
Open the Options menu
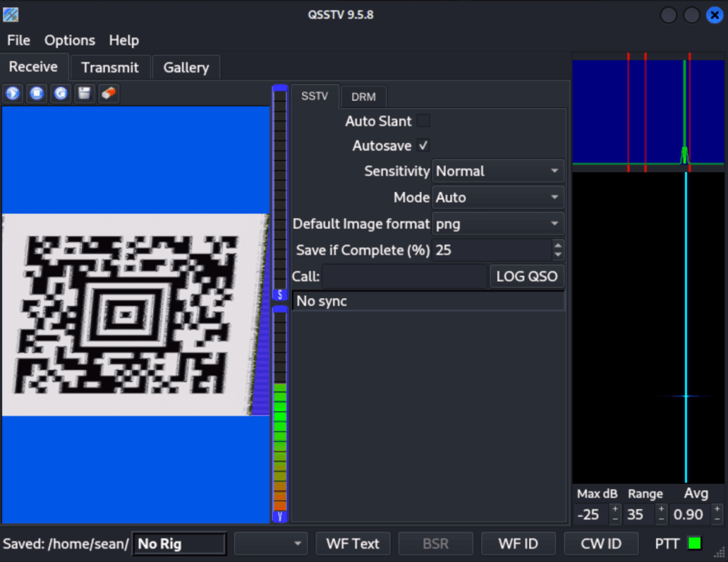click(x=70, y=41)
